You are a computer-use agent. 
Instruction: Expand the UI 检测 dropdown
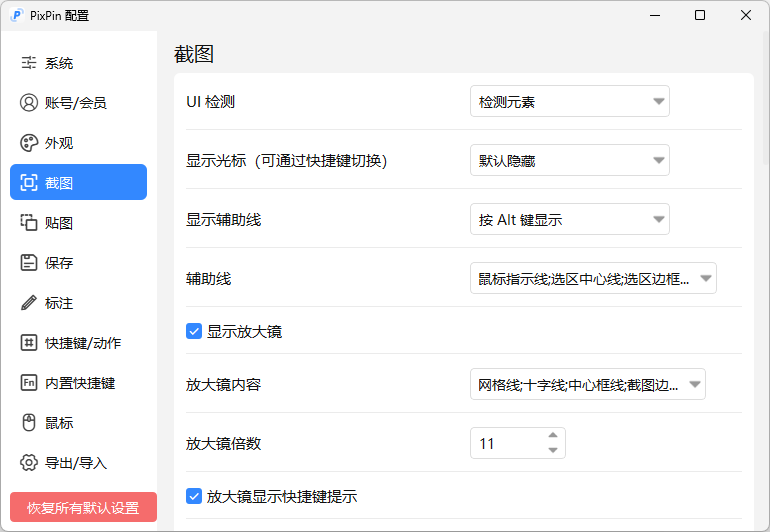pos(569,102)
